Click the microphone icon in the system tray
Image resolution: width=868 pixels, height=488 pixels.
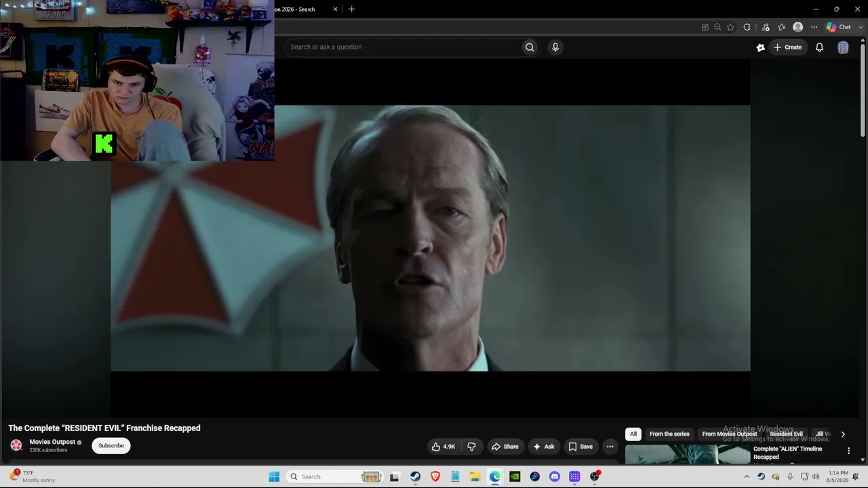[x=790, y=476]
